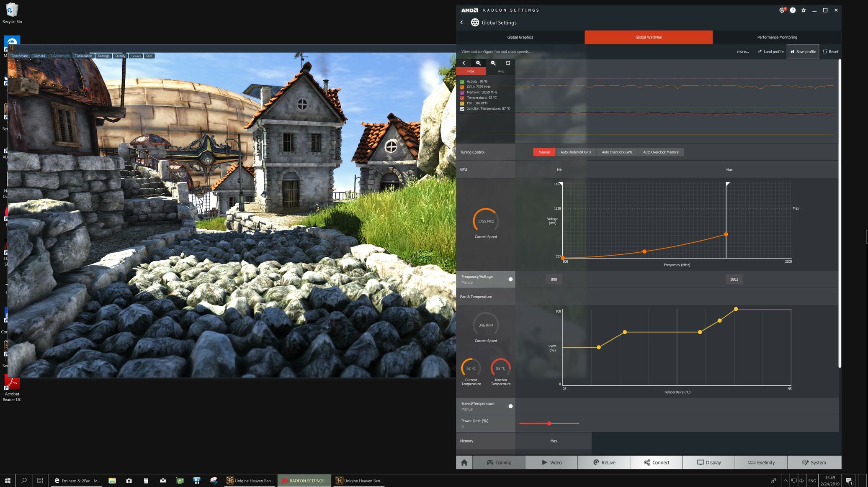Viewport: 868px width, 487px height.
Task: Collapse graph panel with left chevron
Action: click(464, 63)
